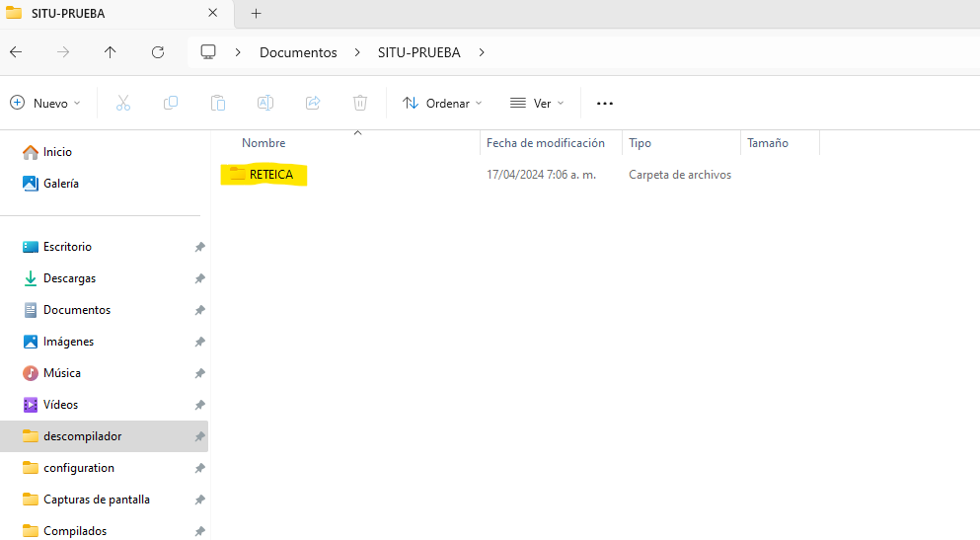Unpin Música using its pin icon
The height and width of the screenshot is (540, 980).
click(199, 373)
